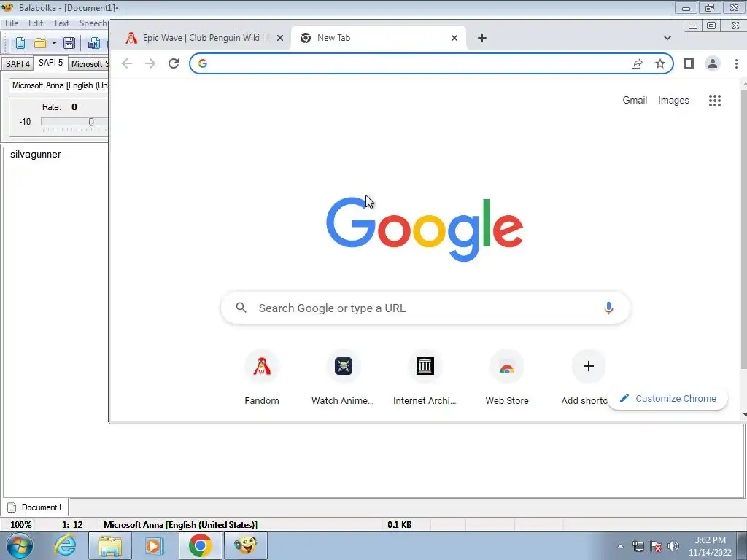
Task: Click 100% zoom value in status bar
Action: (x=21, y=524)
